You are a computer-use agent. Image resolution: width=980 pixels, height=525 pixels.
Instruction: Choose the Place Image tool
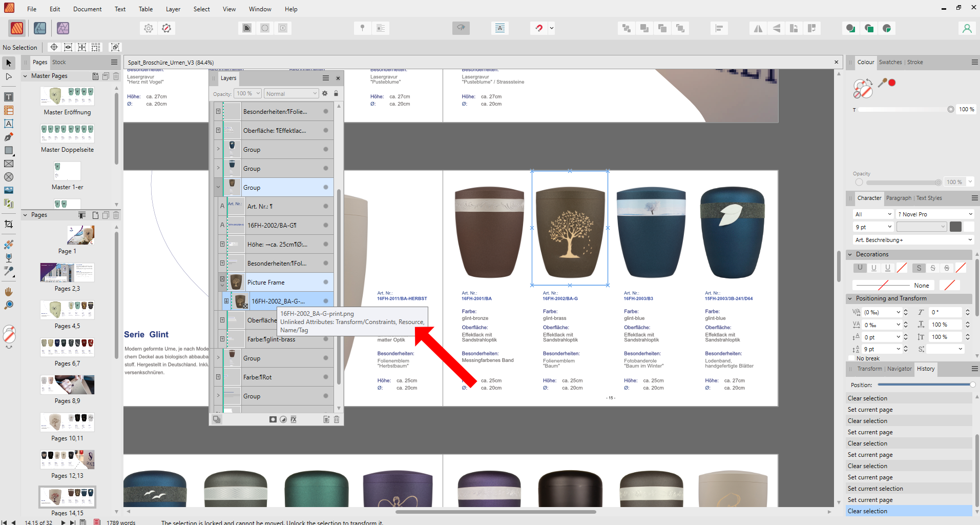(9, 190)
